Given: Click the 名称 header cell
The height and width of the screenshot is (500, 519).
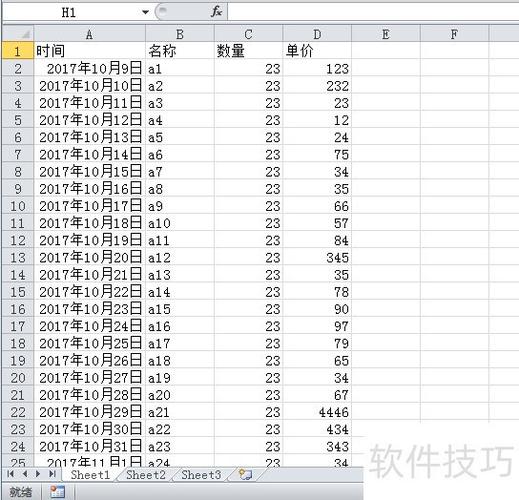Looking at the screenshot, I should coord(180,51).
